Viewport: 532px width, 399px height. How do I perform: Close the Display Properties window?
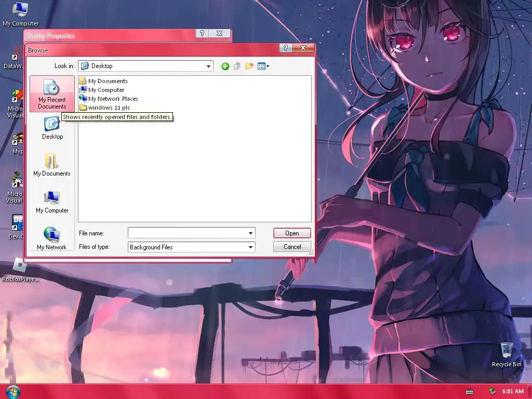pos(220,33)
